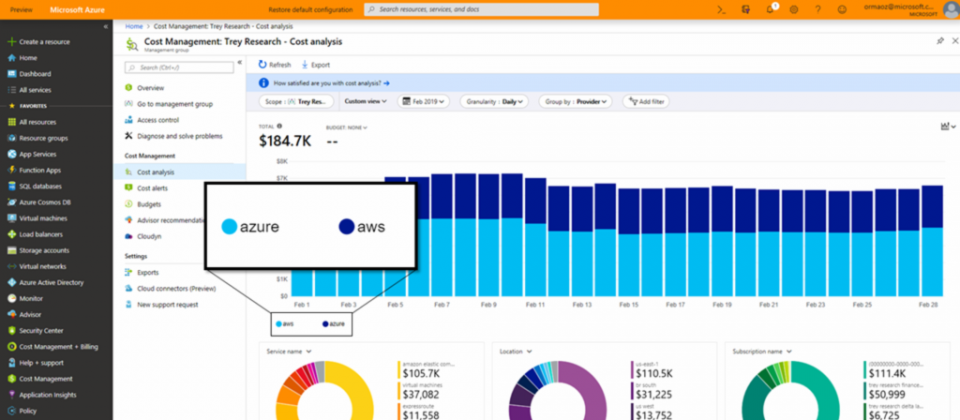Viewport: 960px width, 420px height.
Task: Open notifications bell icon
Action: pyautogui.click(x=770, y=10)
